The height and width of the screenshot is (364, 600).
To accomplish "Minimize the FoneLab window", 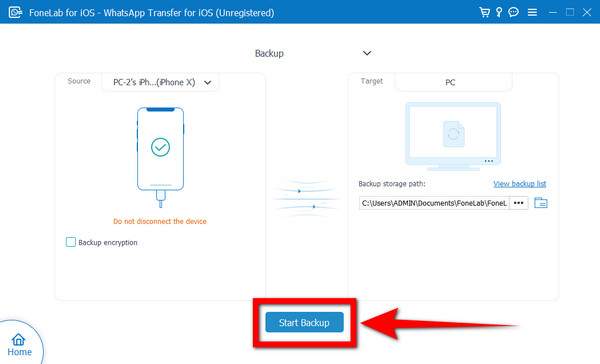I will click(x=553, y=13).
